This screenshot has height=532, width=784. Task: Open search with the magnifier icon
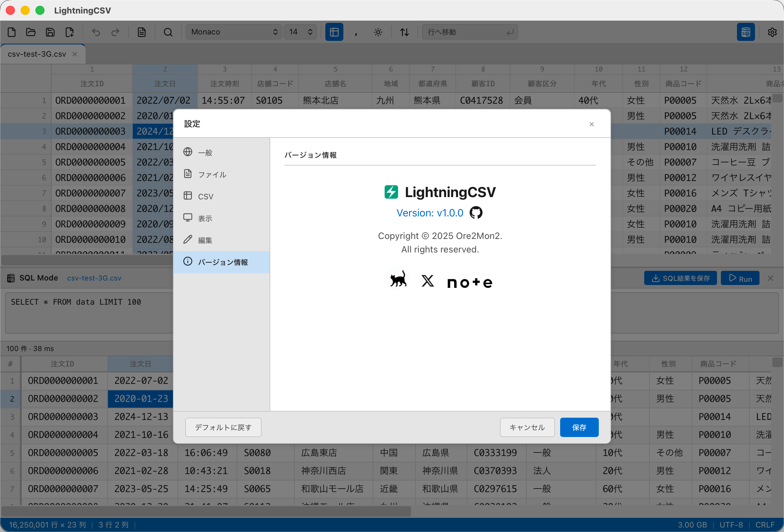(x=168, y=32)
